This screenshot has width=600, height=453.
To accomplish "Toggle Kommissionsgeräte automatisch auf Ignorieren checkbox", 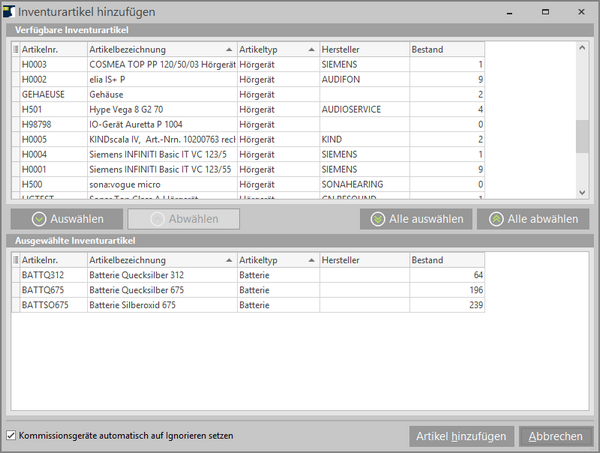I will 11,435.
